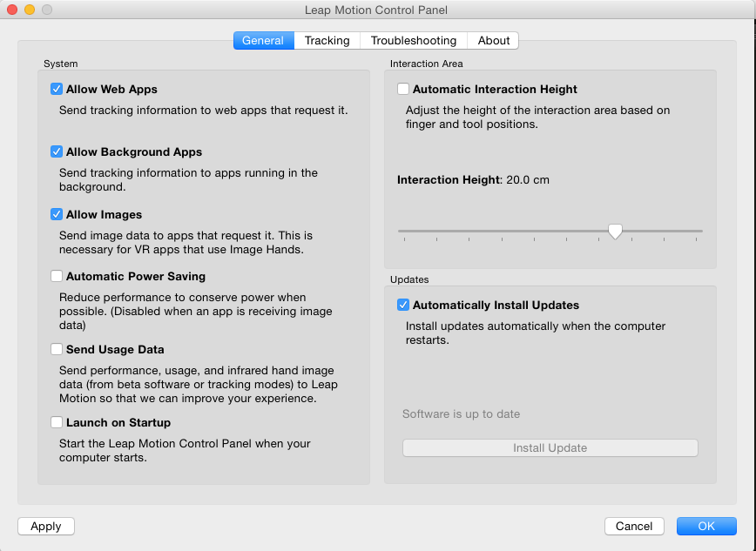The height and width of the screenshot is (551, 756).
Task: Enable Automatic Power Saving
Action: pyautogui.click(x=57, y=276)
